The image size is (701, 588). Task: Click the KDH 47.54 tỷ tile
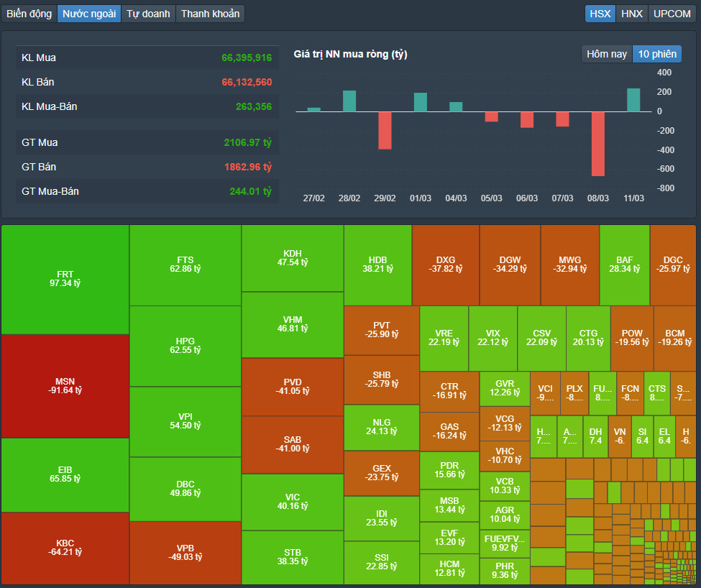coord(293,258)
